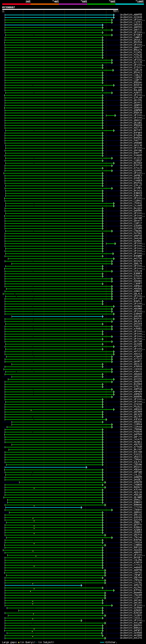Select hit label UniRef100_Q4GXN2
This screenshot has width=146, height=644.
tap(131, 316)
